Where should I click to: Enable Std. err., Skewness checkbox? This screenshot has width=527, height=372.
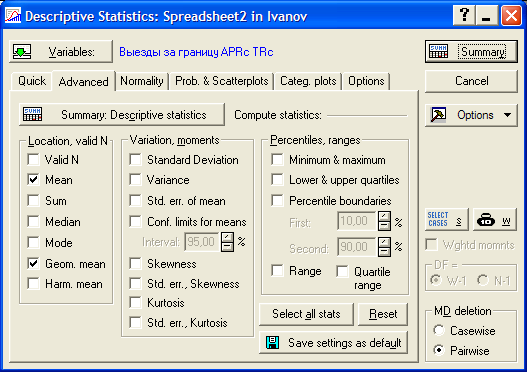(135, 284)
